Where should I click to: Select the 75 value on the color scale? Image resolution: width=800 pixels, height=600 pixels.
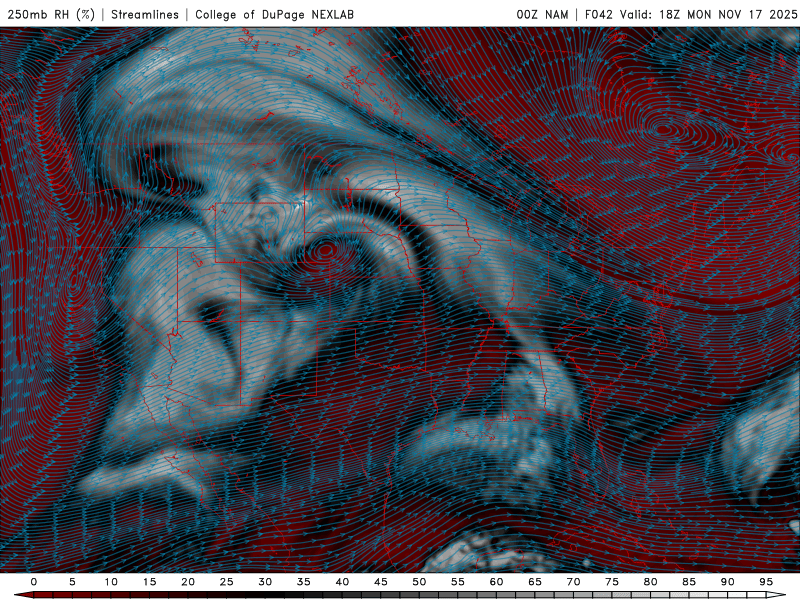(612, 582)
